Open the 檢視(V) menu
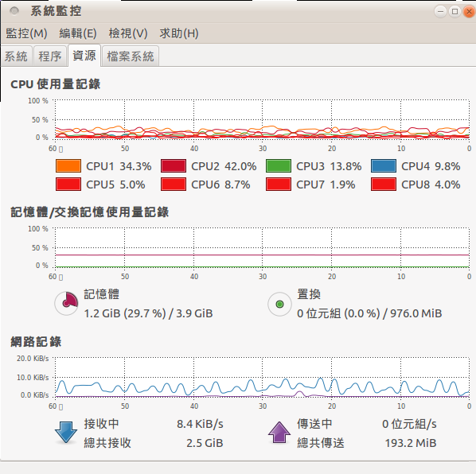 click(128, 33)
